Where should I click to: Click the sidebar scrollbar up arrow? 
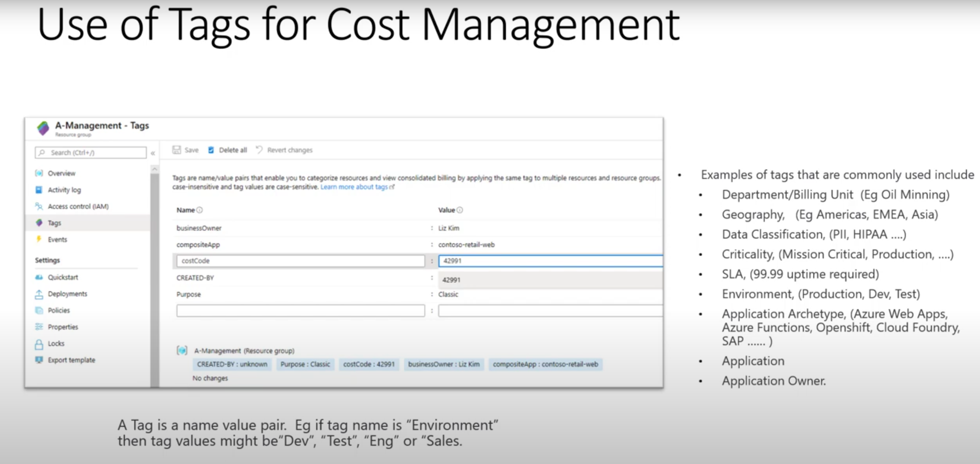155,169
